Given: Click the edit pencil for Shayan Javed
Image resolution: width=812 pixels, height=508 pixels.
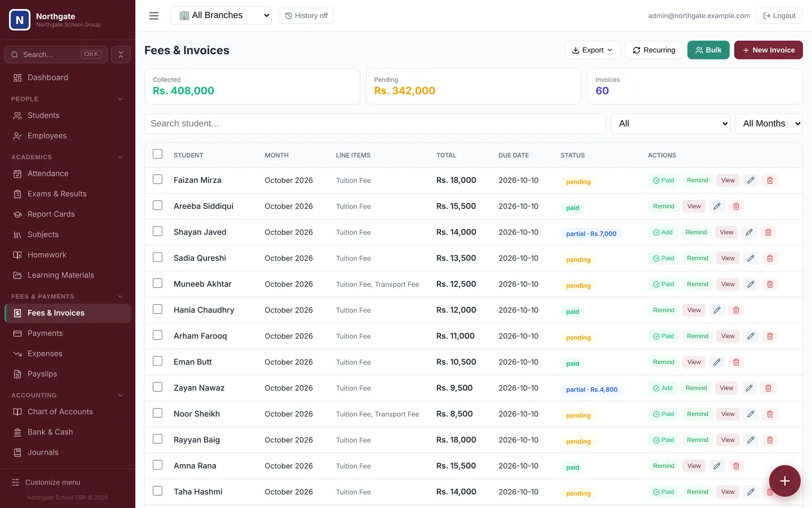Looking at the screenshot, I should pyautogui.click(x=749, y=233).
